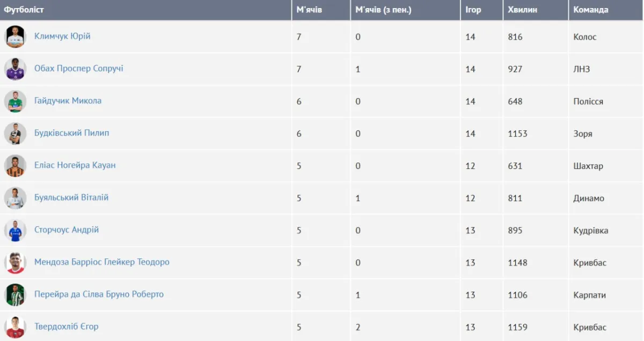Screen dimensions: 644x341
Task: Click the Хвилин column header
Action: (522, 10)
